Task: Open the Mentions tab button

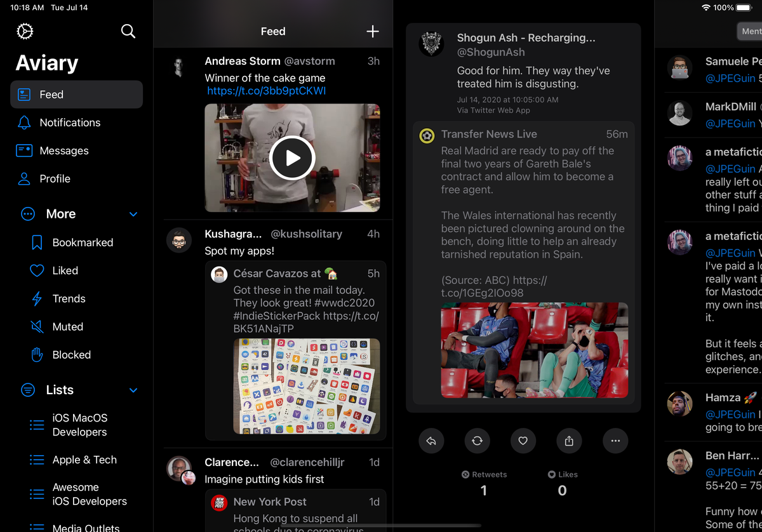Action: coord(749,31)
